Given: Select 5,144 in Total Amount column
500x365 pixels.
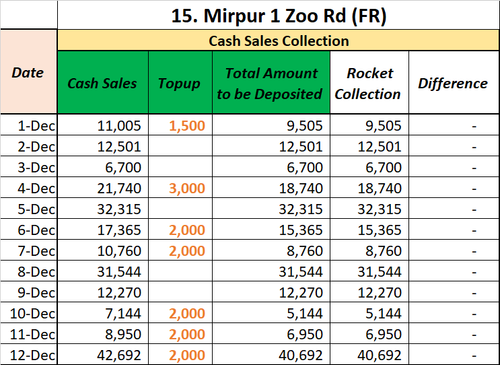Looking at the screenshot, I should click(271, 313).
